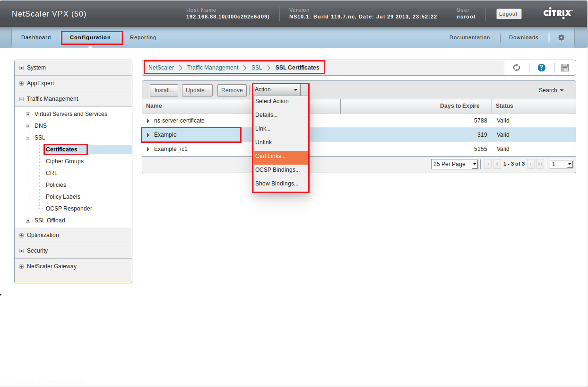
Task: Click the Logout button
Action: 508,14
